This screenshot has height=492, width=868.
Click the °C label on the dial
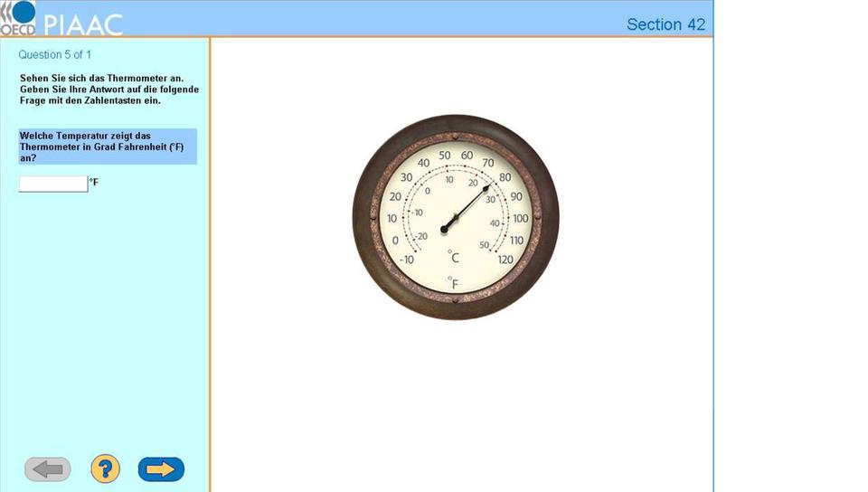coord(453,257)
